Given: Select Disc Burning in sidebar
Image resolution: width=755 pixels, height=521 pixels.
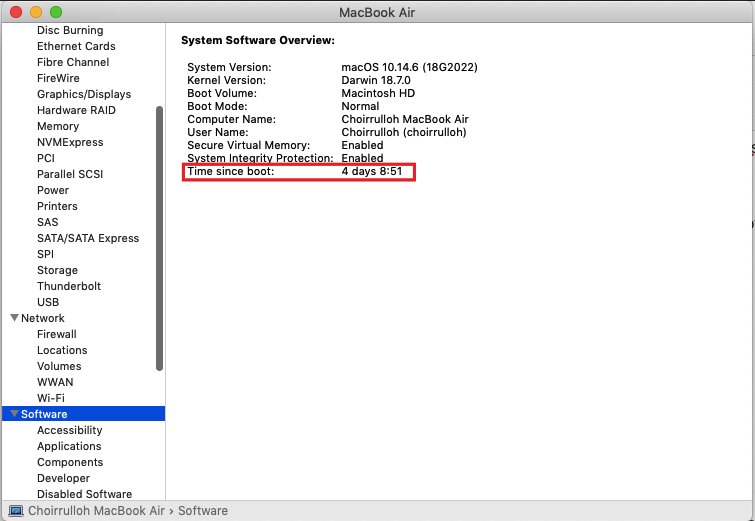Looking at the screenshot, I should coord(70,30).
